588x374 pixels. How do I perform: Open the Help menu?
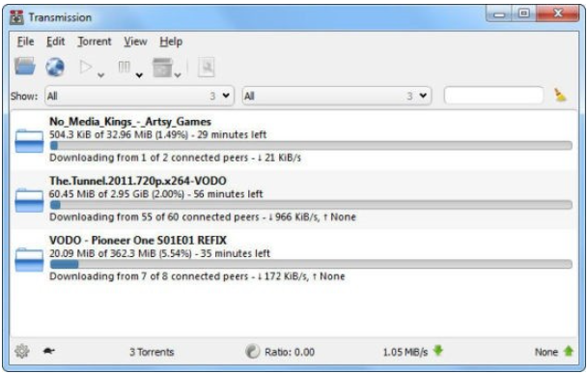(171, 42)
